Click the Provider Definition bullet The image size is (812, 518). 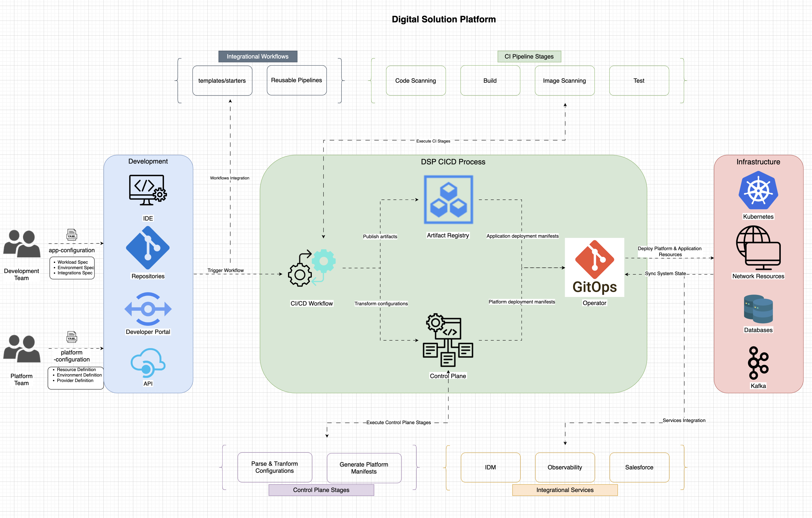[75, 380]
